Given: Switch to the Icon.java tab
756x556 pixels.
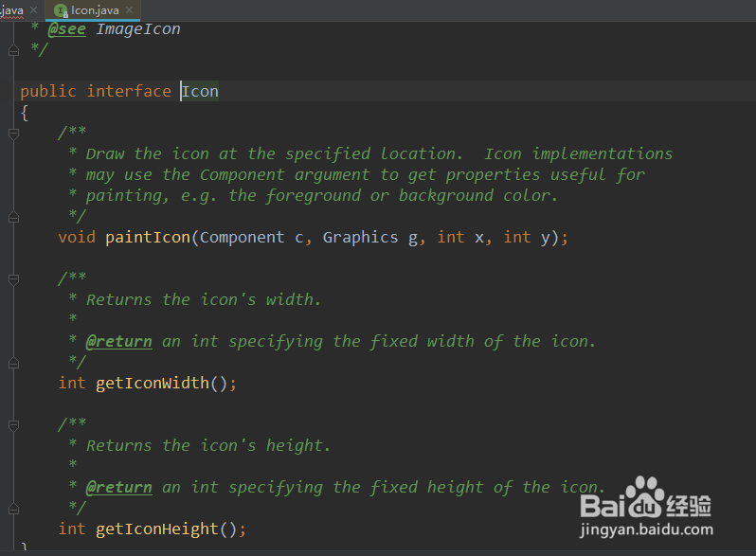Looking at the screenshot, I should [x=96, y=10].
